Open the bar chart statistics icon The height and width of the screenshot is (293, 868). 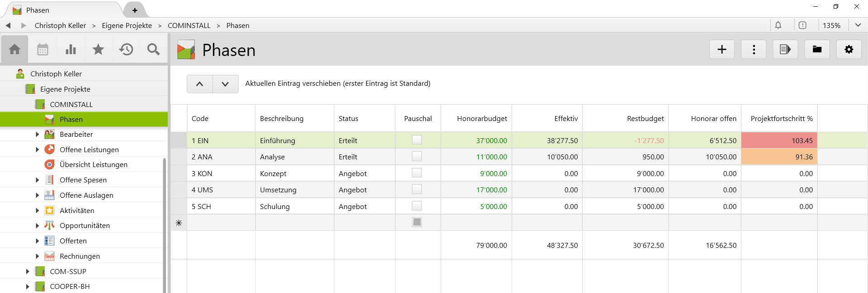71,50
